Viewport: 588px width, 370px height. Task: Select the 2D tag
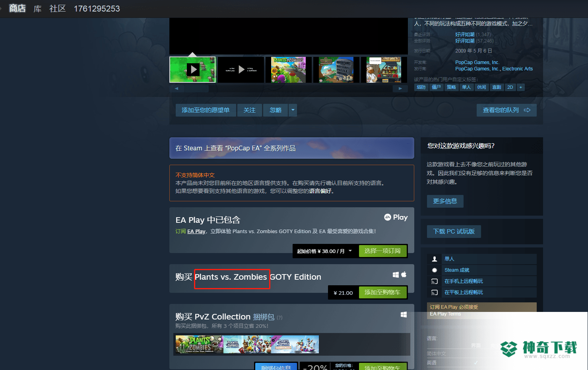point(510,87)
